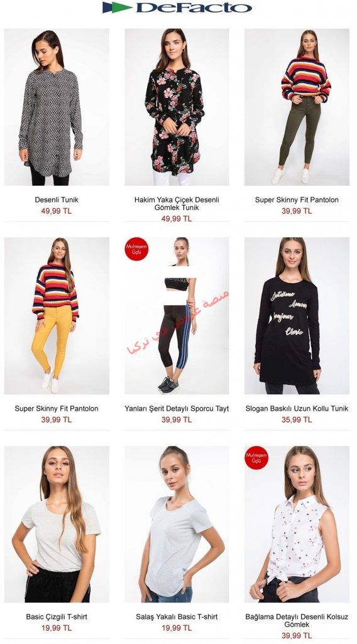The width and height of the screenshot is (357, 644).
Task: Open the yellow Super Skinny pants photo
Action: click(x=57, y=316)
